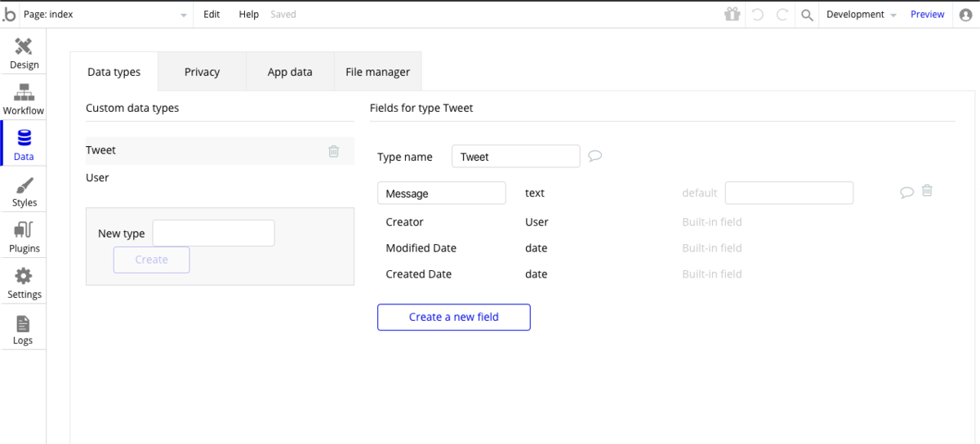Click comment icon next to Type name
Screen dimensions: 980x444
pyautogui.click(x=595, y=156)
